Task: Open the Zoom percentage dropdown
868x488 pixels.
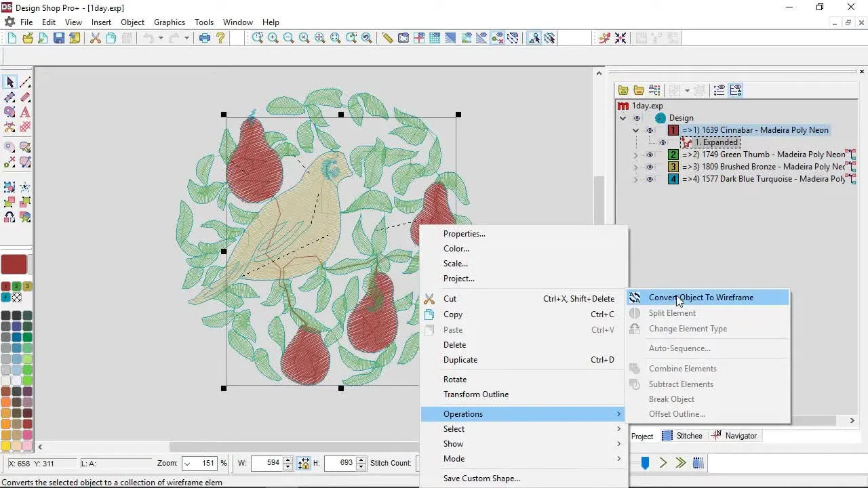Action: click(186, 463)
